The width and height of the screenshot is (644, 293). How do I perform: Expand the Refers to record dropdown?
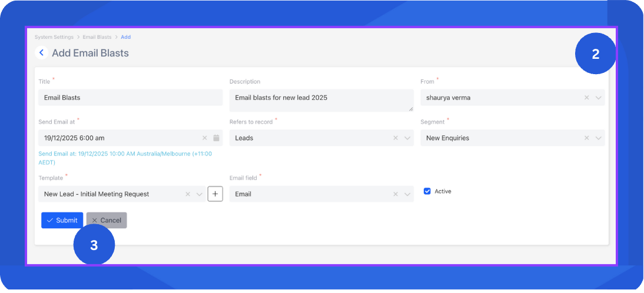407,138
